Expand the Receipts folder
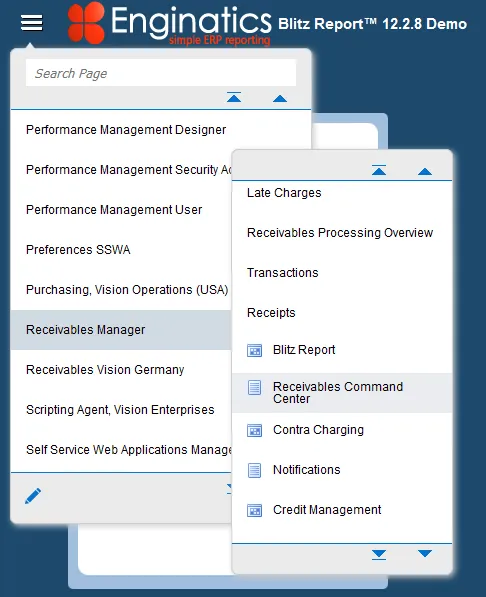Viewport: 486px width, 597px height. tap(271, 313)
